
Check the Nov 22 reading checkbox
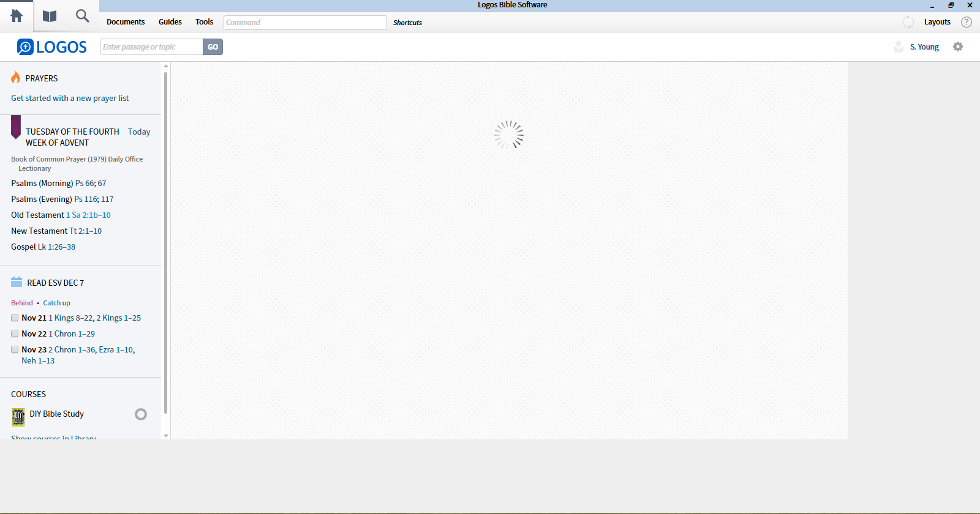tap(15, 333)
